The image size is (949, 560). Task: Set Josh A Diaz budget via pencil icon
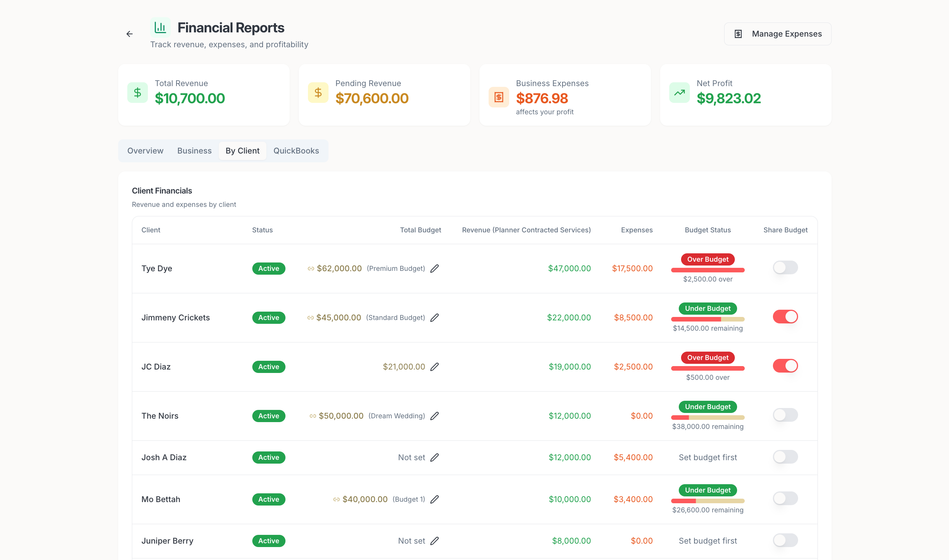[x=434, y=458]
